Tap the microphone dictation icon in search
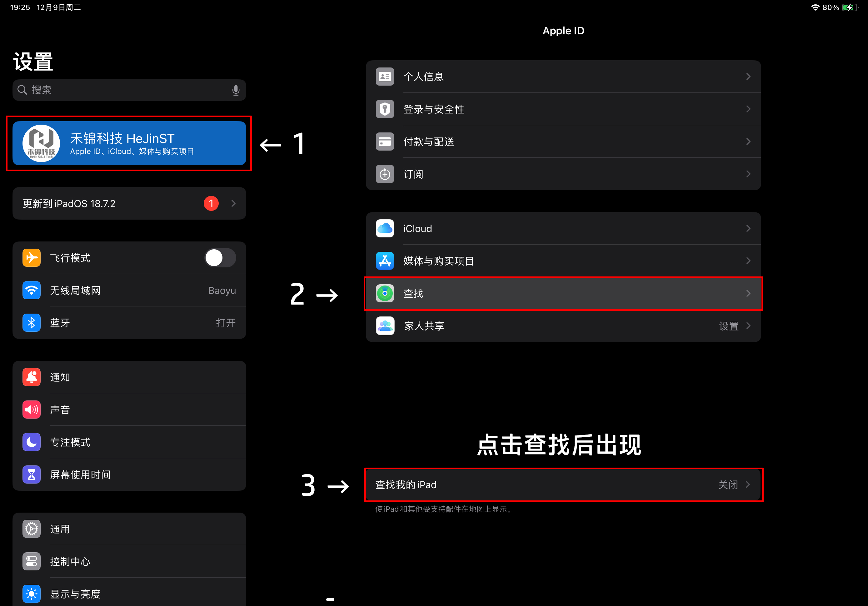 pos(236,90)
